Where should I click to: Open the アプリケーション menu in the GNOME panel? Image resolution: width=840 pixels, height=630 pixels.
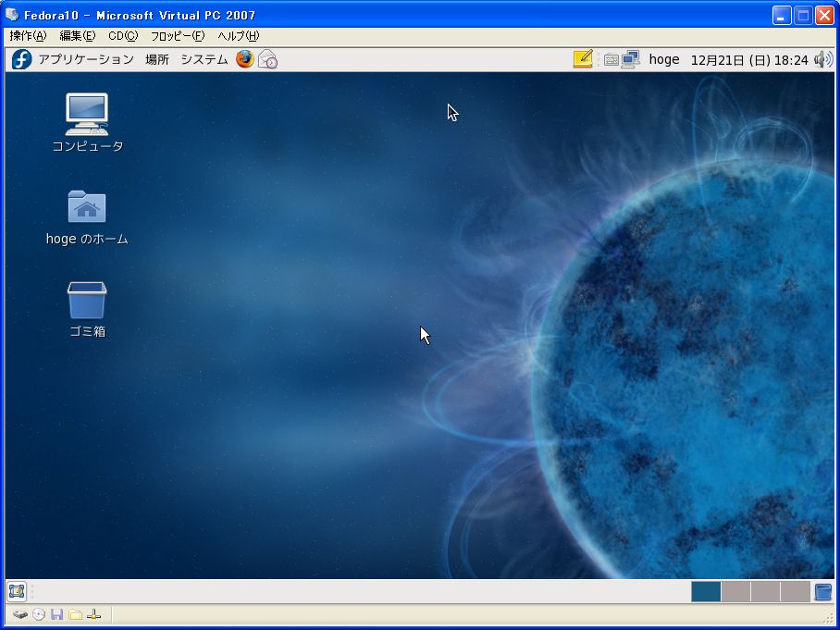86,59
